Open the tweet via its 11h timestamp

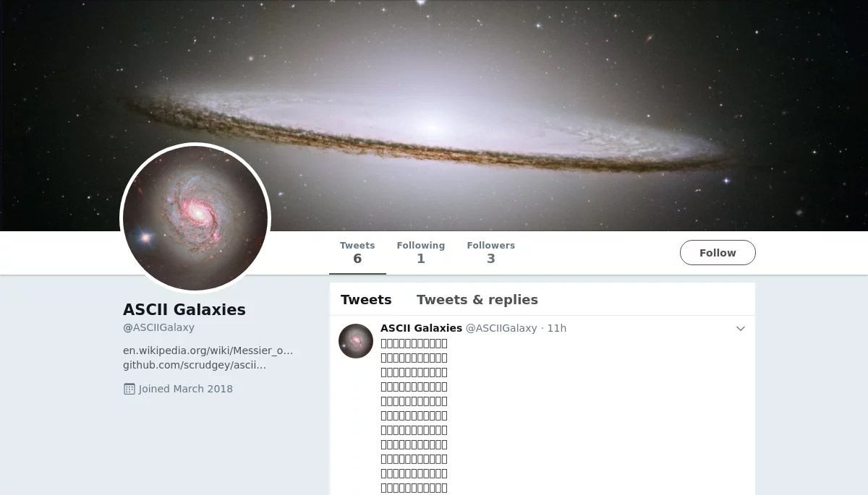(557, 328)
